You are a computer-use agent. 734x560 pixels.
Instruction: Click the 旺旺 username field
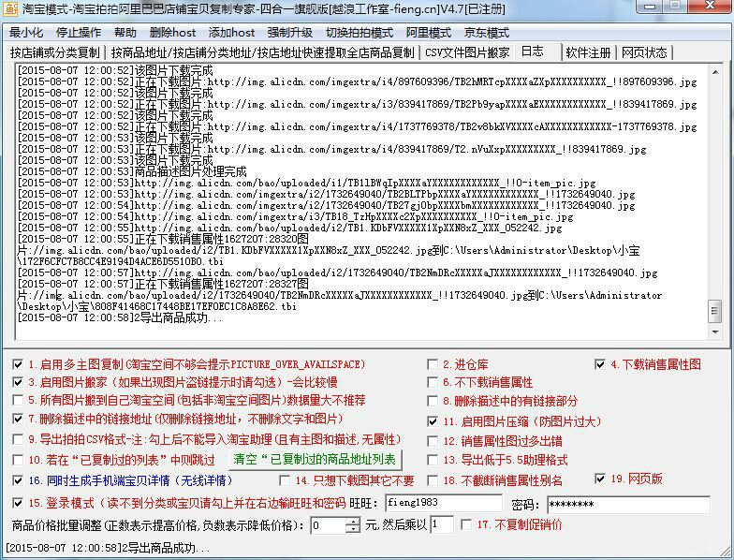444,504
